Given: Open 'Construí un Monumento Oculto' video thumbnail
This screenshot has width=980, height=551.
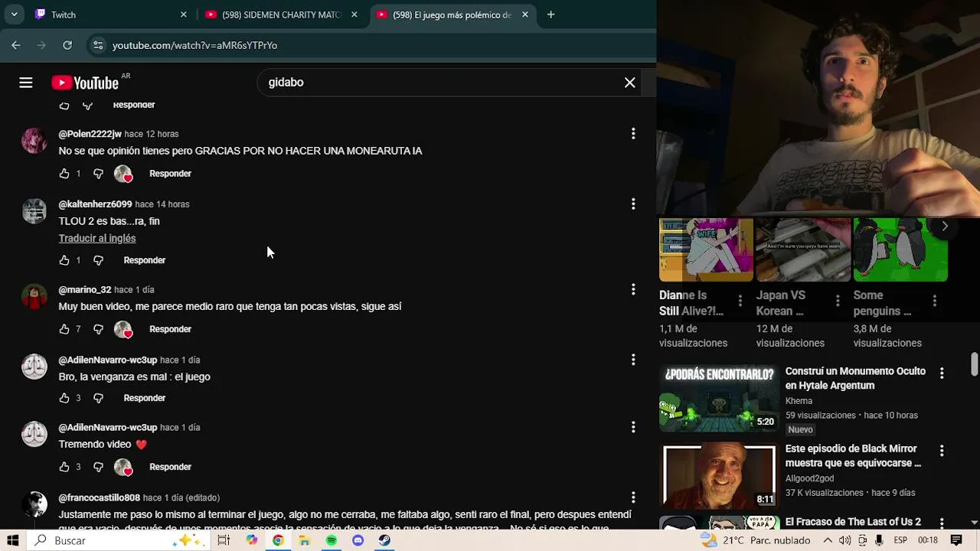Looking at the screenshot, I should pos(719,399).
